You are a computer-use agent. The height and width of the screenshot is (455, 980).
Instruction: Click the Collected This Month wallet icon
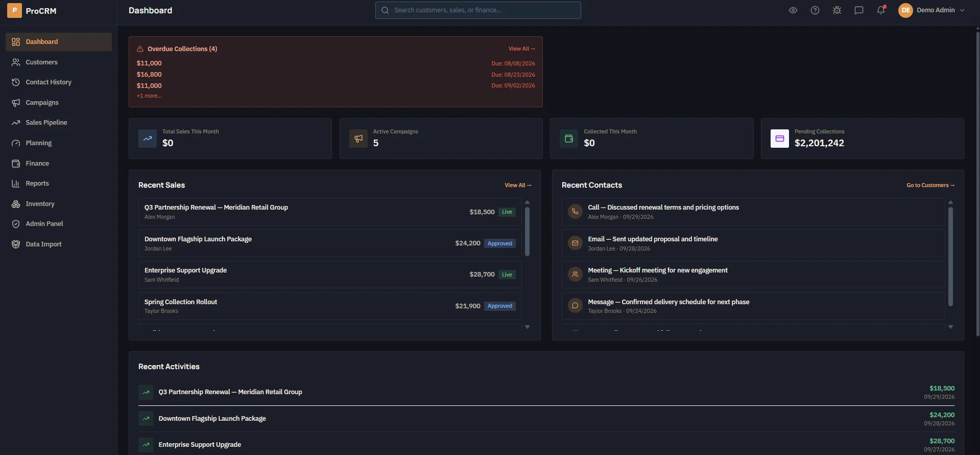click(x=569, y=139)
